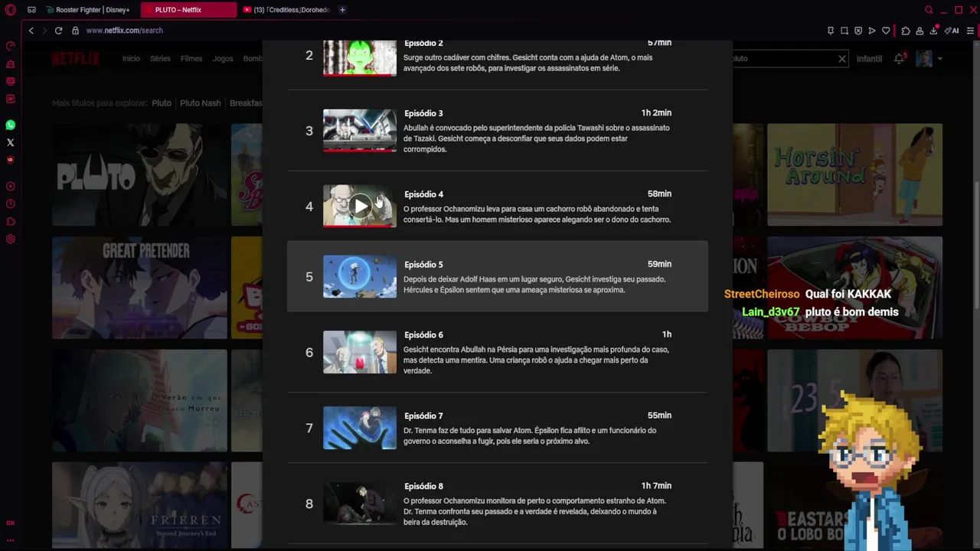
Task: Click the Netflix logo
Action: coord(76,59)
